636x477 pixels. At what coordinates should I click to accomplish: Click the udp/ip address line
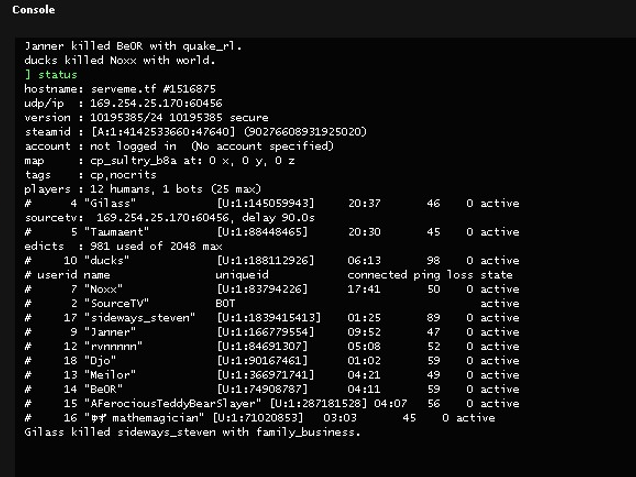(x=123, y=103)
